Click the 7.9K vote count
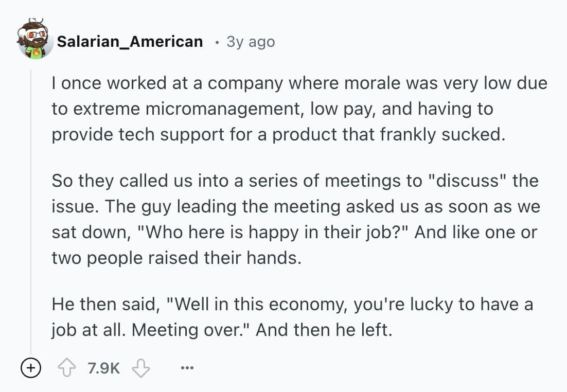The width and height of the screenshot is (567, 392). (x=103, y=368)
